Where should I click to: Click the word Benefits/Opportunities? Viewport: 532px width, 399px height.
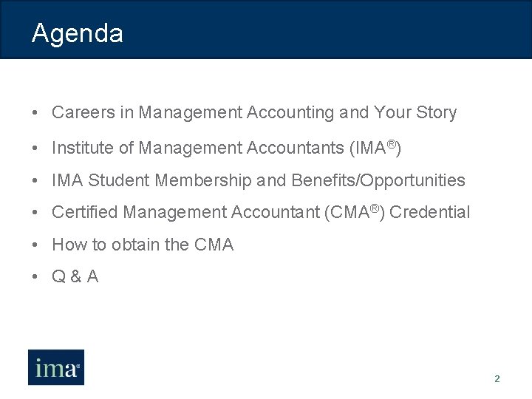tap(378, 180)
